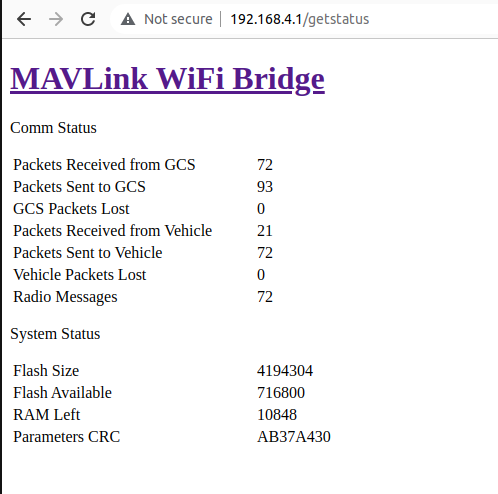Screen dimensions: 498x494
Task: Click the Packets Received from GCS label
Action: (x=104, y=165)
